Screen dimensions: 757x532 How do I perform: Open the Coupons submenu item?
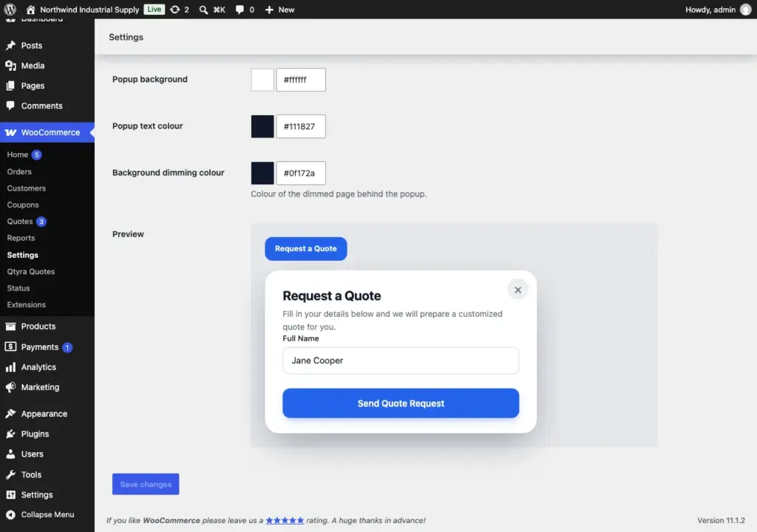coord(23,205)
